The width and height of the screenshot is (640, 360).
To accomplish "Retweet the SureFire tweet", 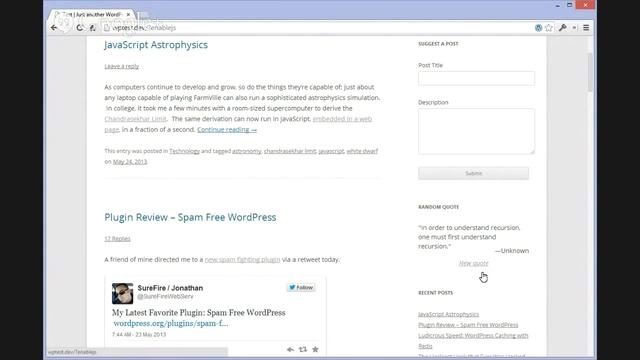I will click(x=303, y=349).
